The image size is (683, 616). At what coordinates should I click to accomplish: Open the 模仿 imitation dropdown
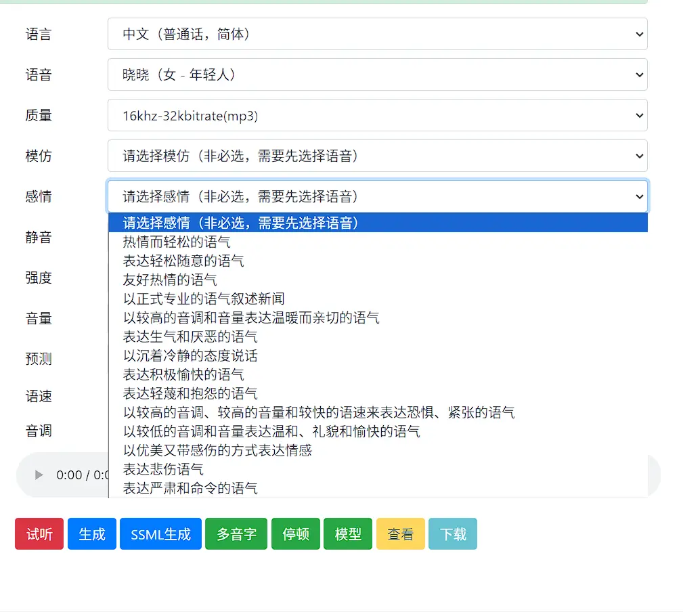[x=377, y=156]
